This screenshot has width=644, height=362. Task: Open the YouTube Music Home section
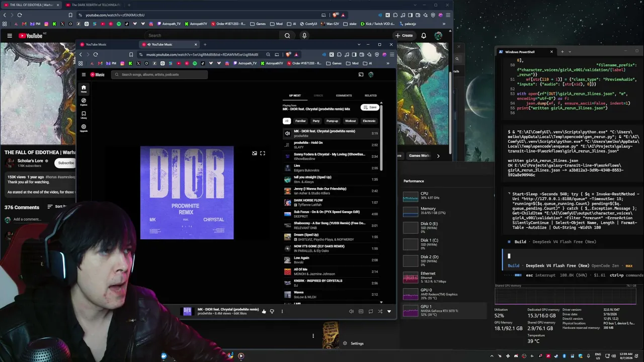(84, 88)
